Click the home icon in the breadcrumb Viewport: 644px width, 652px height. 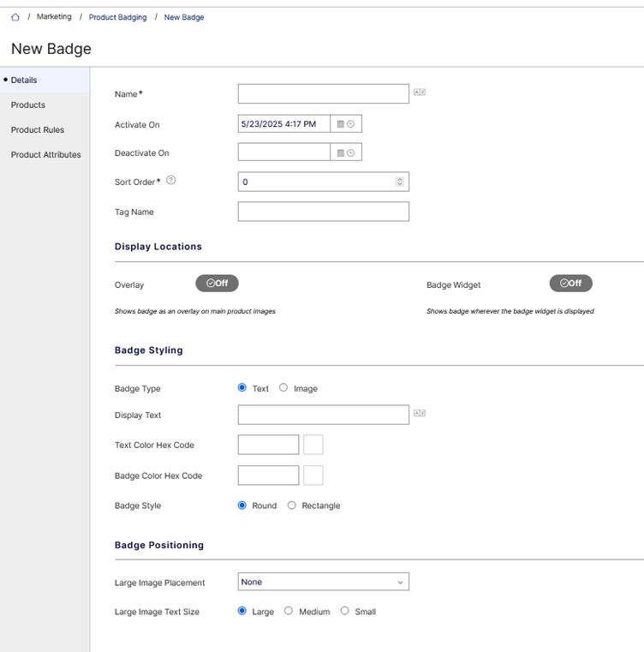click(x=15, y=17)
